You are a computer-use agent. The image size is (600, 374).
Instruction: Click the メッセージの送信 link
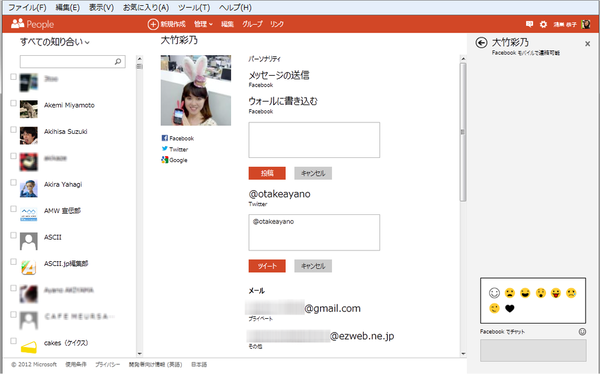pos(279,75)
